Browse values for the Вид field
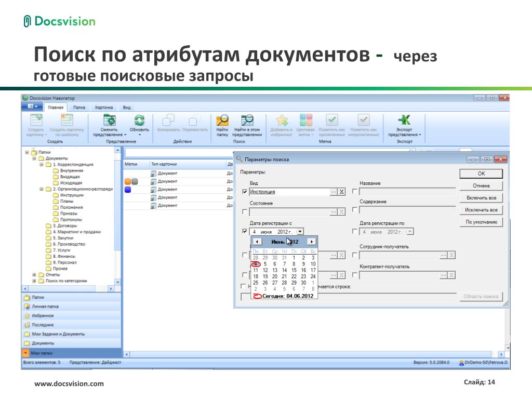The width and height of the screenshot is (532, 399). (334, 192)
